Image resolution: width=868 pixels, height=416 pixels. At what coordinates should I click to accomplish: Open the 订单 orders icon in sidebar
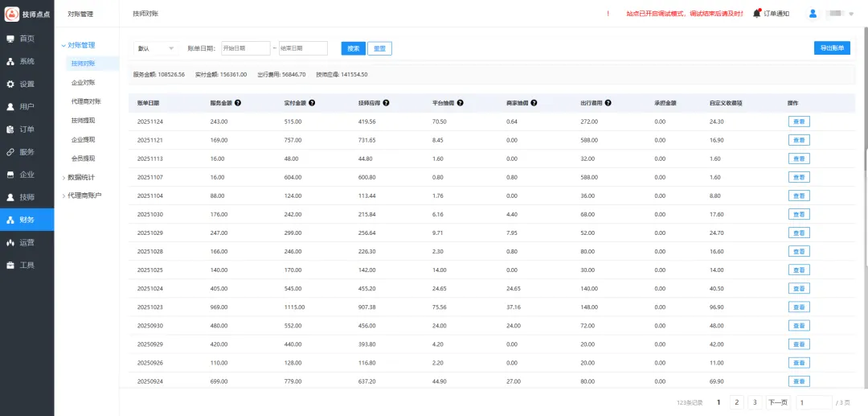click(10, 129)
